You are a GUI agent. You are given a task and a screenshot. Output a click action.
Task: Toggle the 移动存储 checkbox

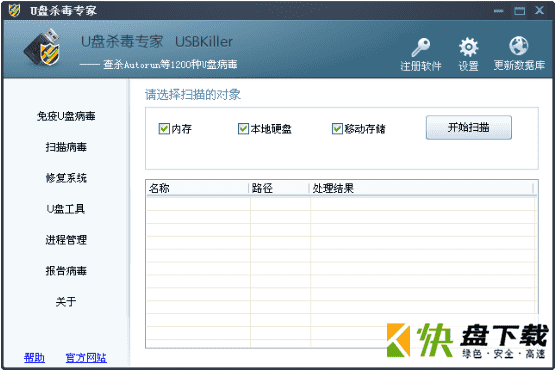[337, 129]
